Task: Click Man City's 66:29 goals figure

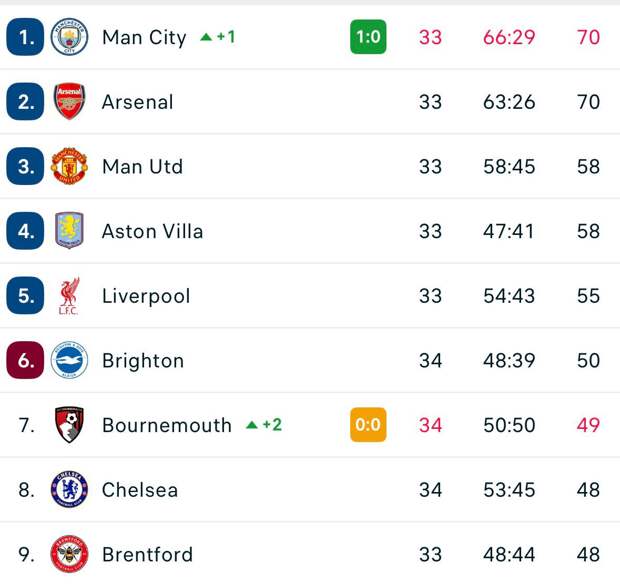Action: (x=509, y=37)
